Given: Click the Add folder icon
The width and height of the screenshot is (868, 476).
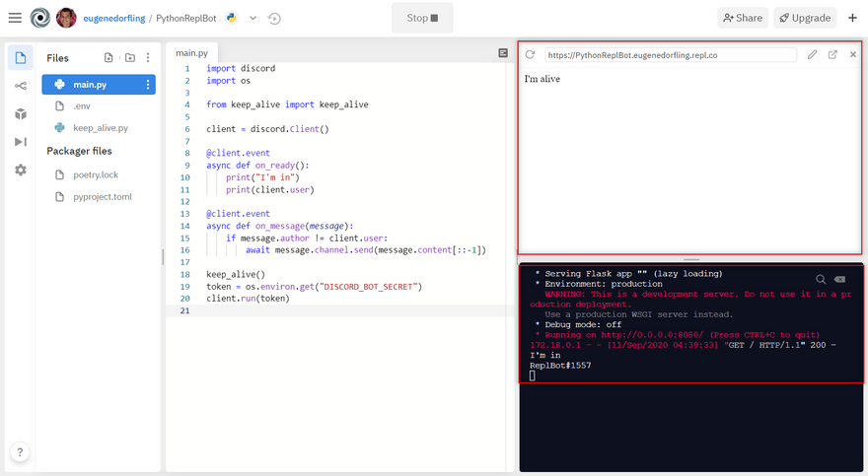Looking at the screenshot, I should point(129,58).
